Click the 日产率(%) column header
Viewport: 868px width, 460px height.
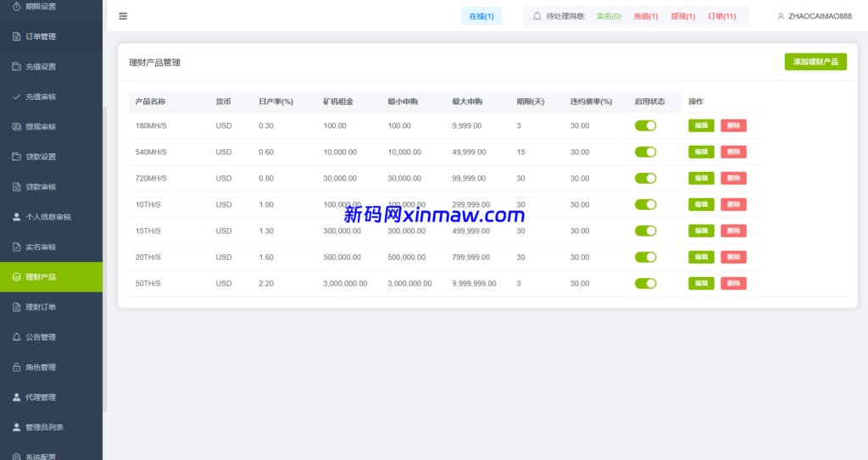click(275, 102)
